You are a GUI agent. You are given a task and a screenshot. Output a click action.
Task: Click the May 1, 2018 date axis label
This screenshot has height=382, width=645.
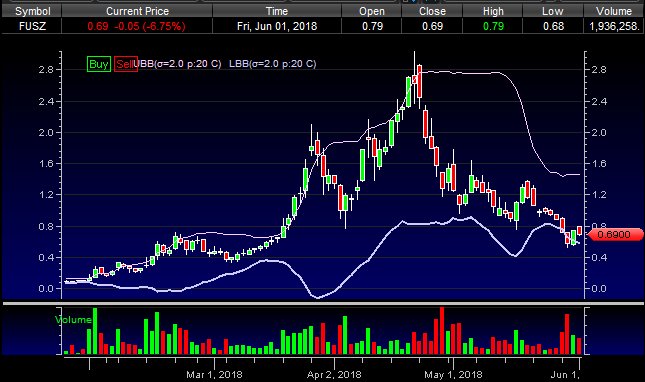(x=453, y=375)
